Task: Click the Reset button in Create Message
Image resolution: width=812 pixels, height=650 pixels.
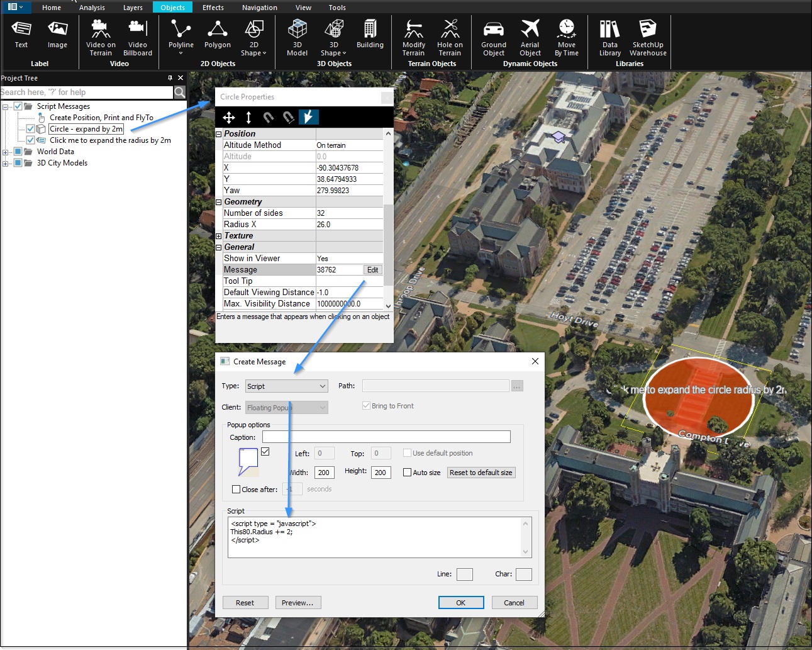Action: point(245,603)
